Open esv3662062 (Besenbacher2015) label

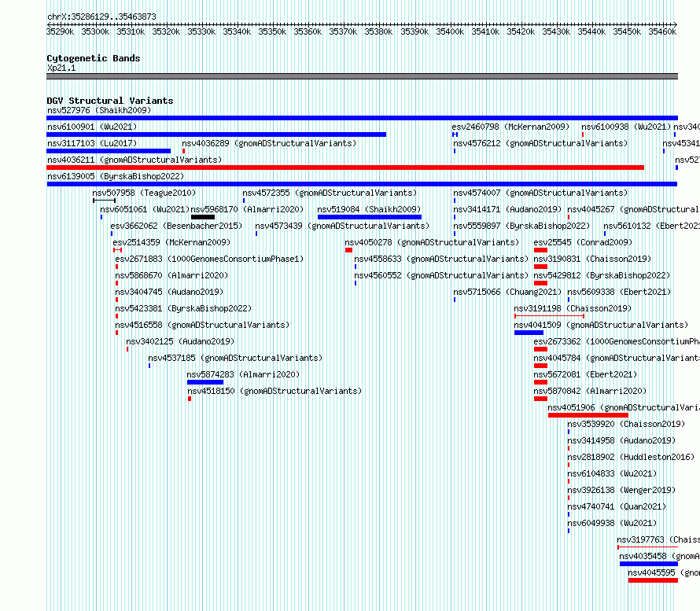tap(176, 226)
